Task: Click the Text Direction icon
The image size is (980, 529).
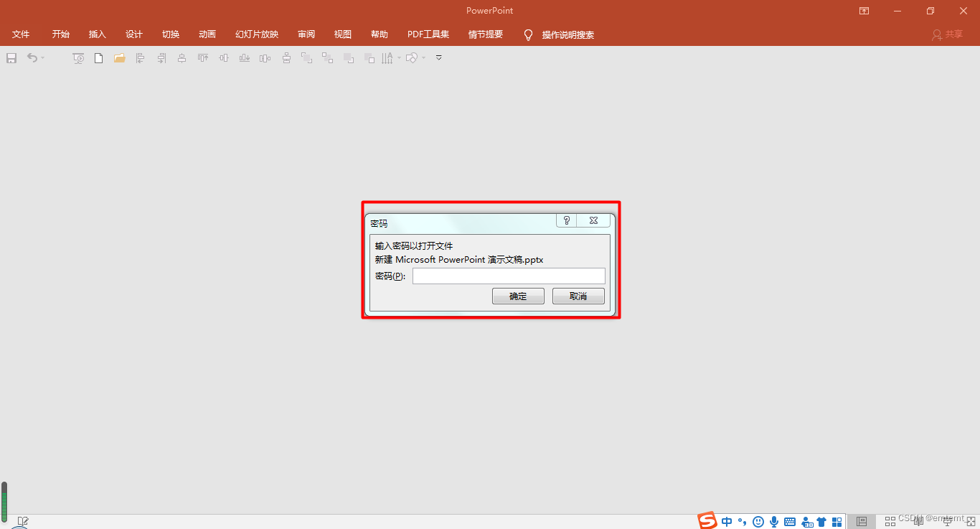Action: click(x=387, y=58)
